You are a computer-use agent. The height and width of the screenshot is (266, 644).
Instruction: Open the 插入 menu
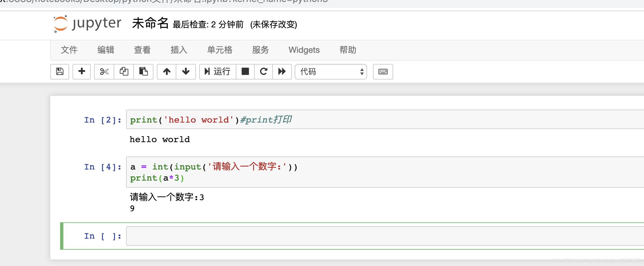click(x=179, y=50)
